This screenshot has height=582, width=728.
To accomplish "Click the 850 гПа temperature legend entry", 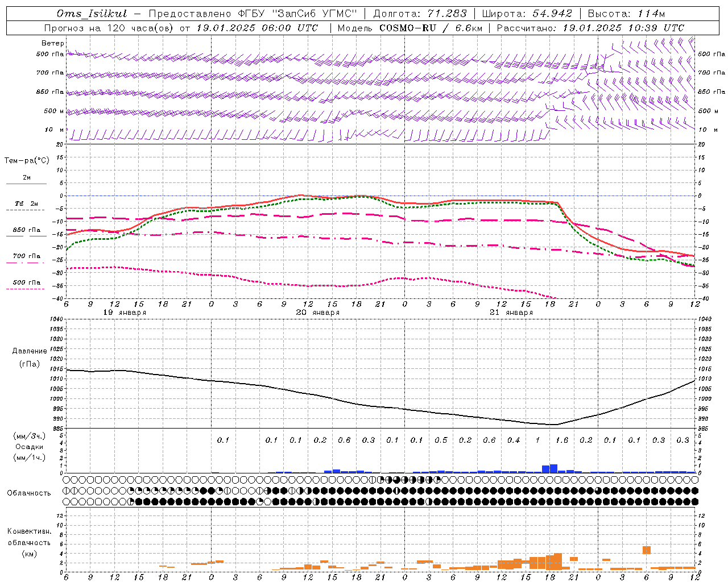I will click(x=27, y=230).
